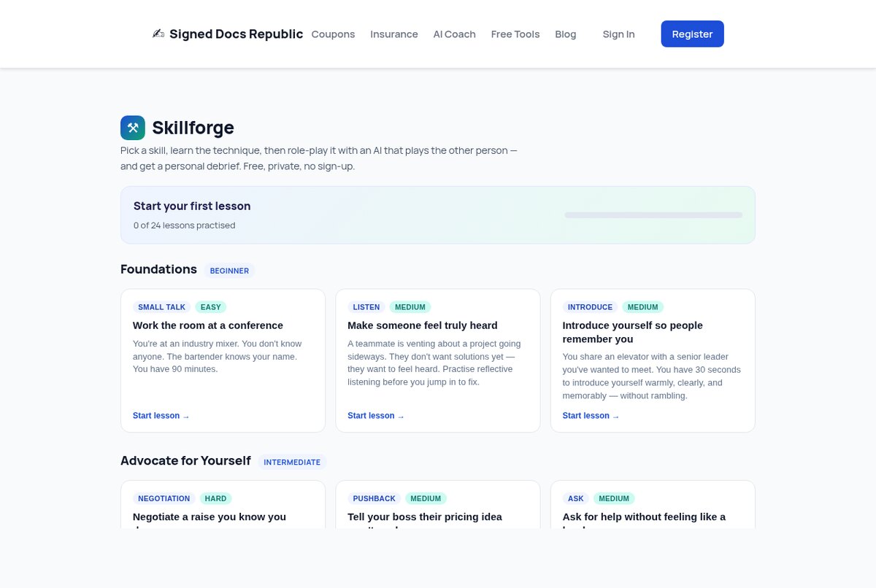The width and height of the screenshot is (876, 588).
Task: Visit the Blog link in header
Action: coord(566,34)
